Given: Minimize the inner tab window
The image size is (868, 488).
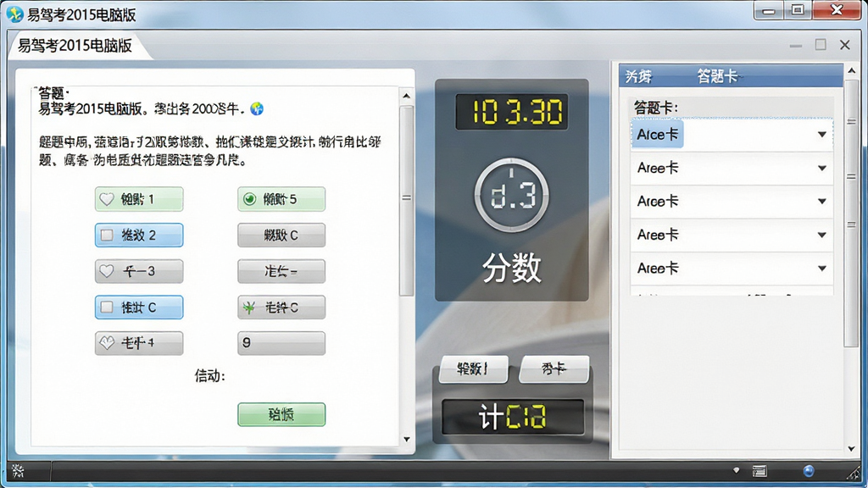Looking at the screenshot, I should [796, 46].
